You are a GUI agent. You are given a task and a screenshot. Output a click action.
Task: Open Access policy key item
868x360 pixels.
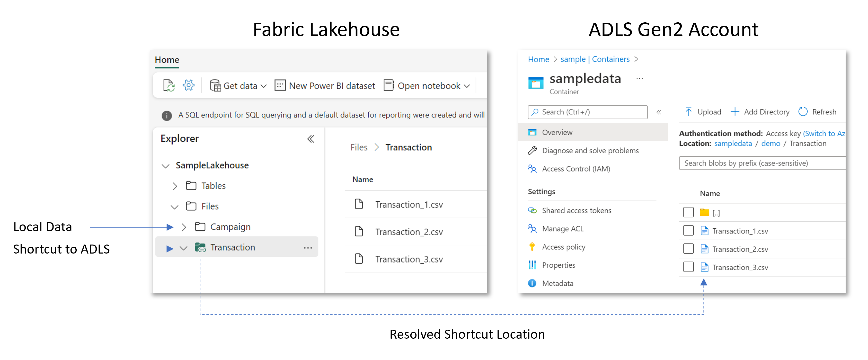click(563, 247)
